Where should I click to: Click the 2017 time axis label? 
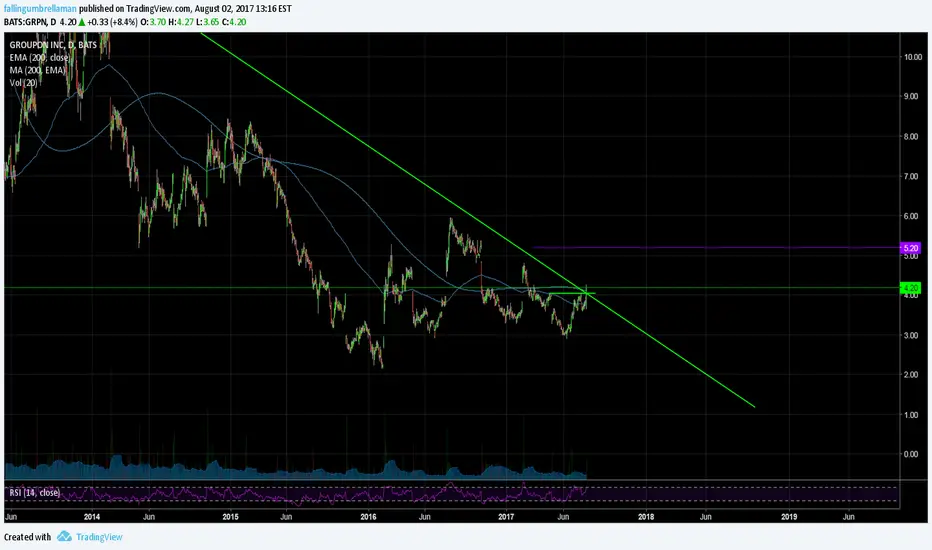pos(506,517)
